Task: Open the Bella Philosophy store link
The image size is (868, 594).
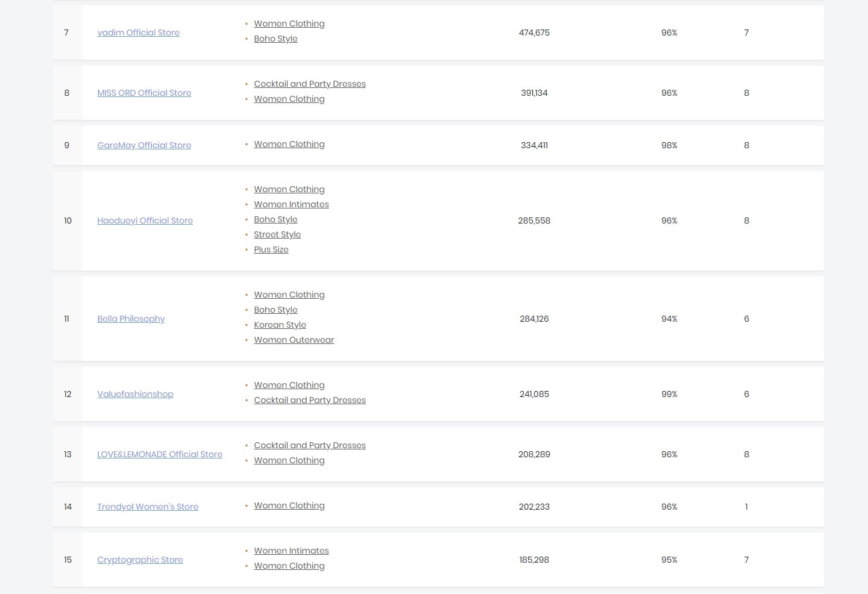Action: click(x=131, y=319)
